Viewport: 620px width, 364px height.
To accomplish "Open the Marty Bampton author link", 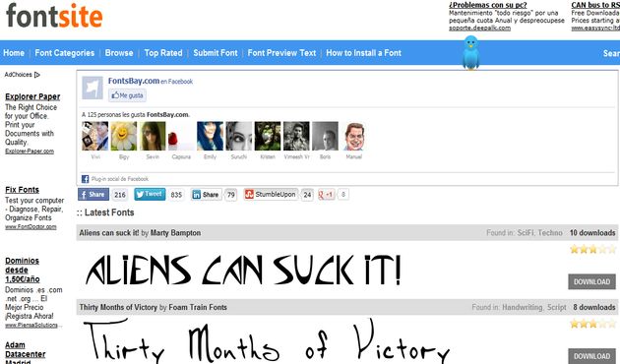I will click(x=175, y=233).
